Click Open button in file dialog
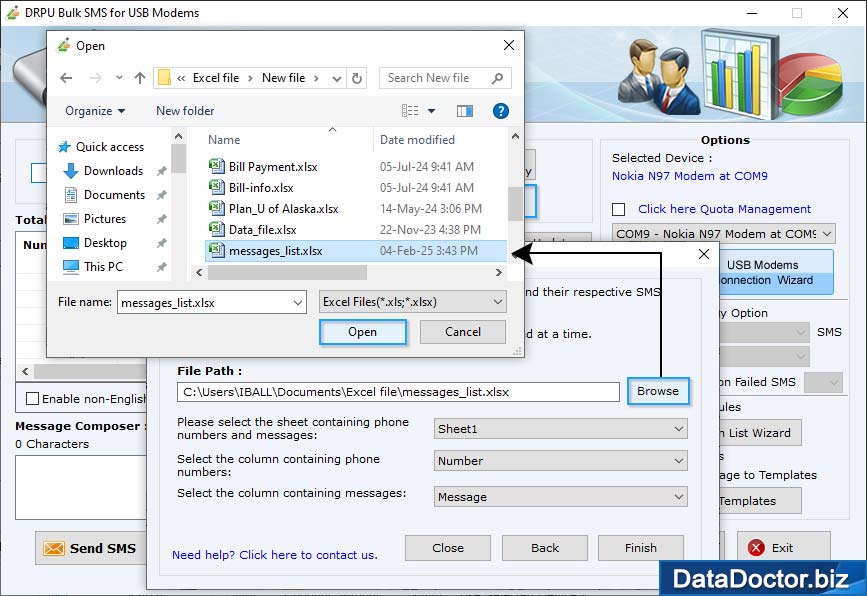Image resolution: width=867 pixels, height=596 pixels. [x=363, y=332]
